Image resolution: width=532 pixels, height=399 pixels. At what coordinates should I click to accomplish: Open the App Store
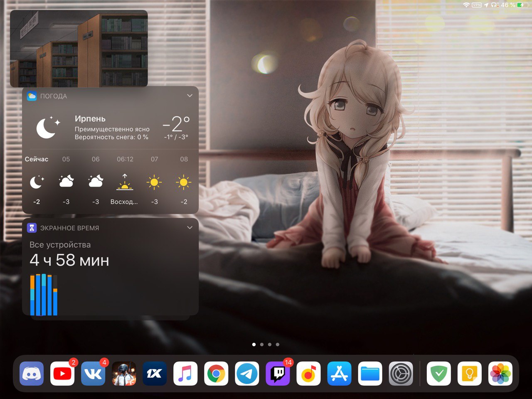(339, 374)
